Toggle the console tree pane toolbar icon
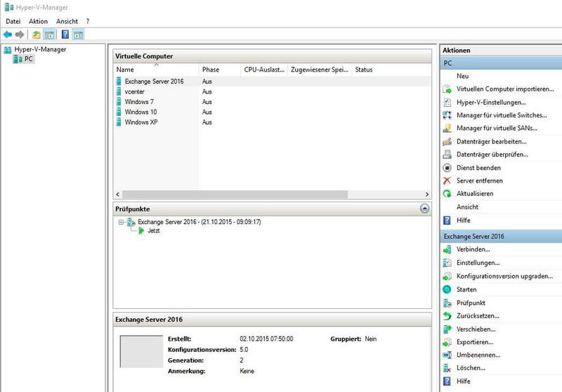The image size is (562, 392). 49,34
